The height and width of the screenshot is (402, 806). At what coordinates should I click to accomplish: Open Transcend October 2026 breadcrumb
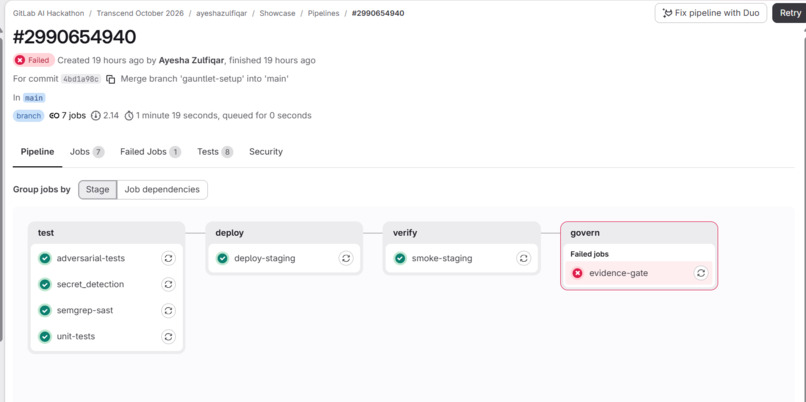pyautogui.click(x=140, y=13)
